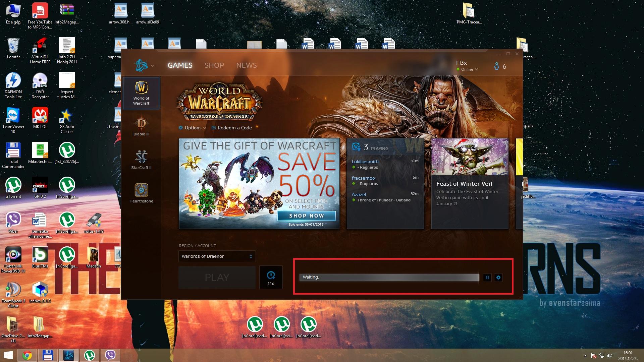Switch to the NEWS tab
The height and width of the screenshot is (362, 644).
tap(246, 65)
